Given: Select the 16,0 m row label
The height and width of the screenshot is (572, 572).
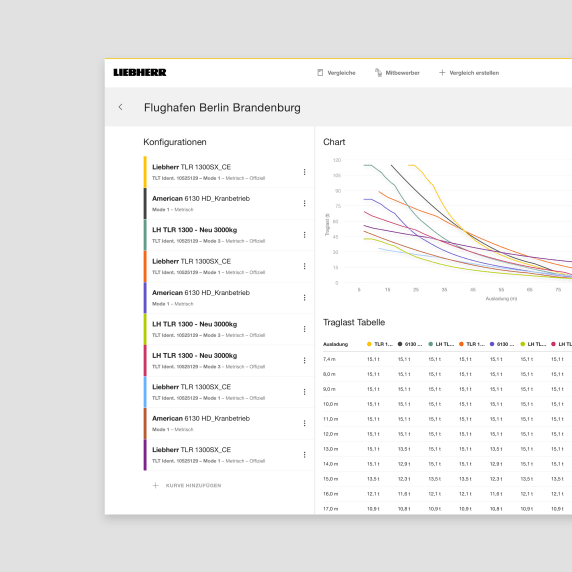Looking at the screenshot, I should tap(331, 494).
